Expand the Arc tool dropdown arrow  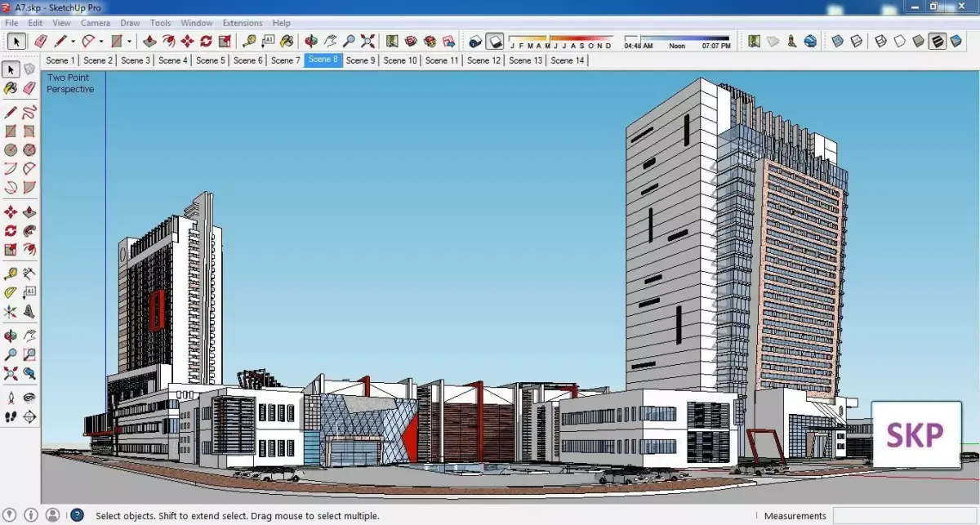click(x=101, y=41)
